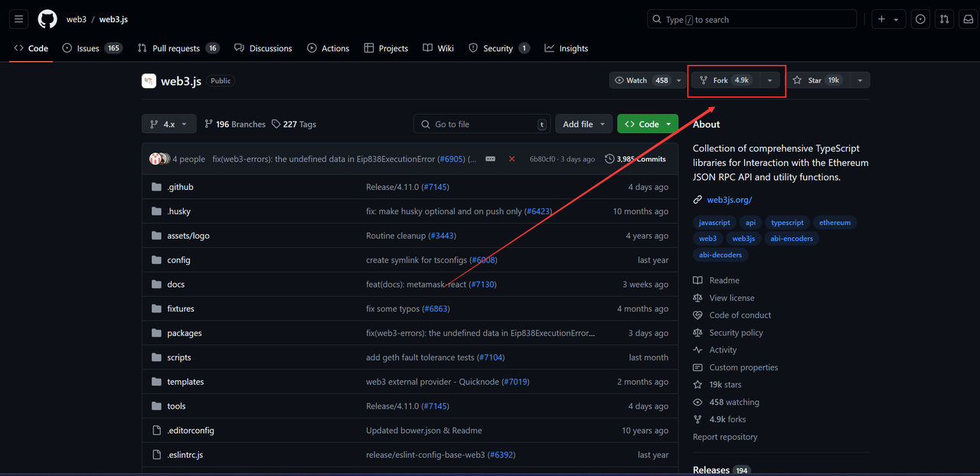Image resolution: width=980 pixels, height=476 pixels.
Task: Open the Wiki tab
Action: tap(438, 48)
